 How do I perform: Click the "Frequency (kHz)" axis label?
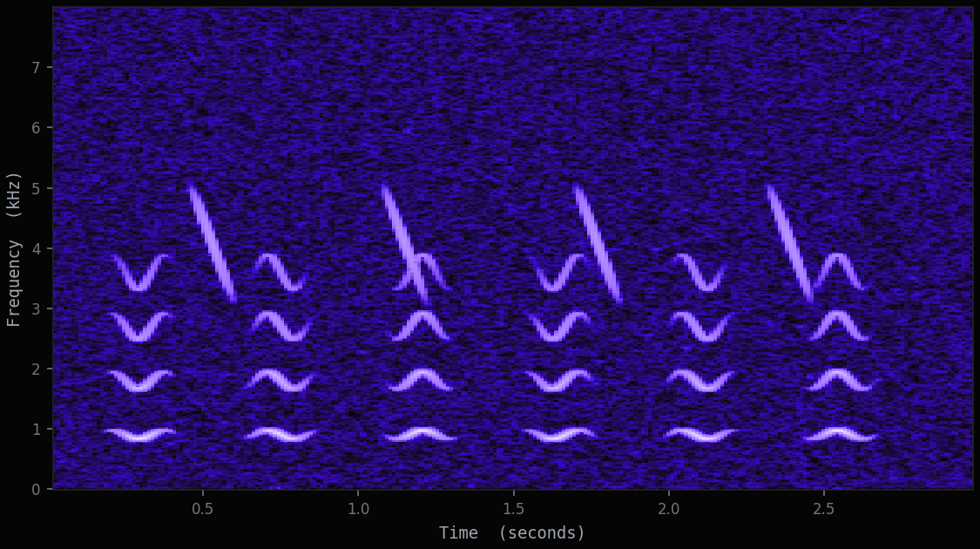pyautogui.click(x=14, y=249)
